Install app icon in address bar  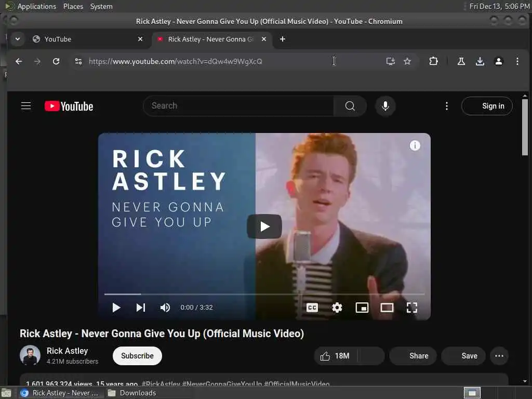[x=391, y=61]
